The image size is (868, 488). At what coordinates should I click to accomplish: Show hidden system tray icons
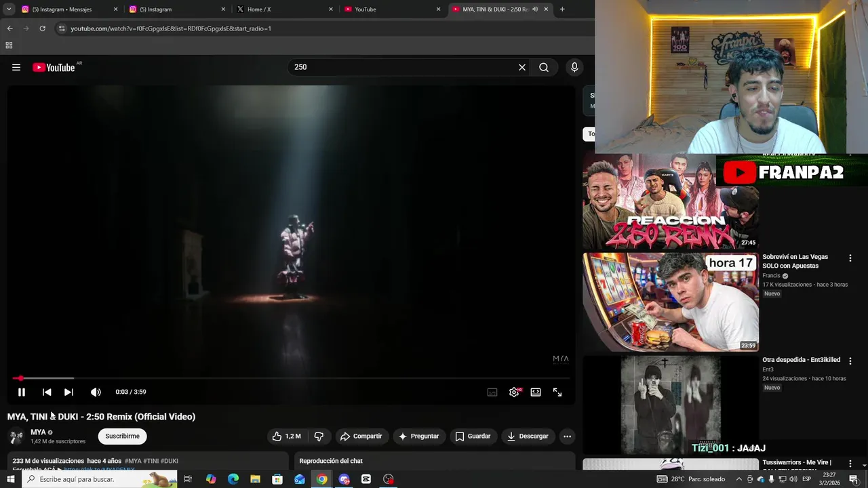point(739,479)
